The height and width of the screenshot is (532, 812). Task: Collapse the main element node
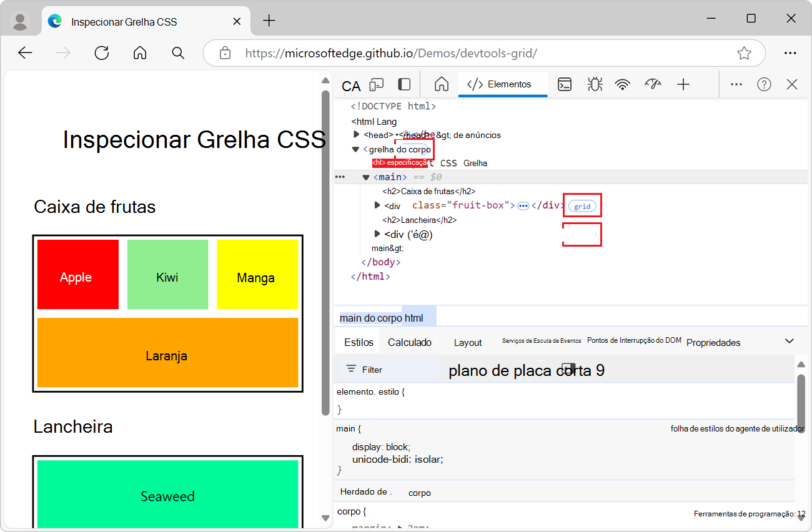point(366,177)
